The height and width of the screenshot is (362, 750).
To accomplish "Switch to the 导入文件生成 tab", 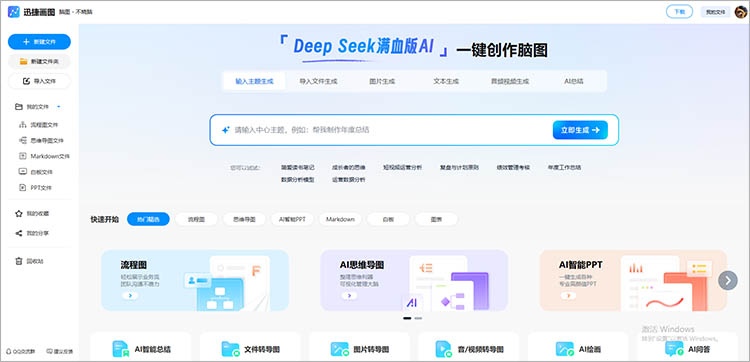I will point(319,81).
